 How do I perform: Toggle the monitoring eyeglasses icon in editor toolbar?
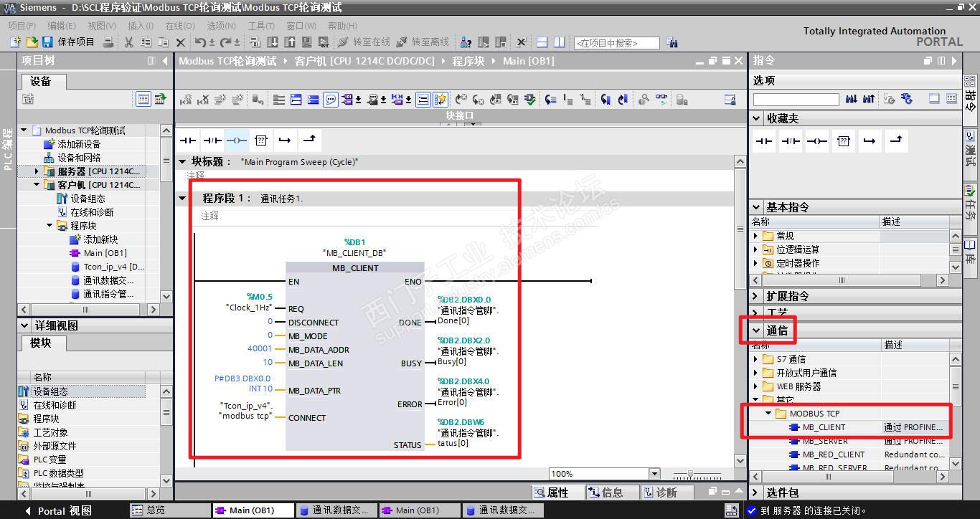[x=661, y=100]
